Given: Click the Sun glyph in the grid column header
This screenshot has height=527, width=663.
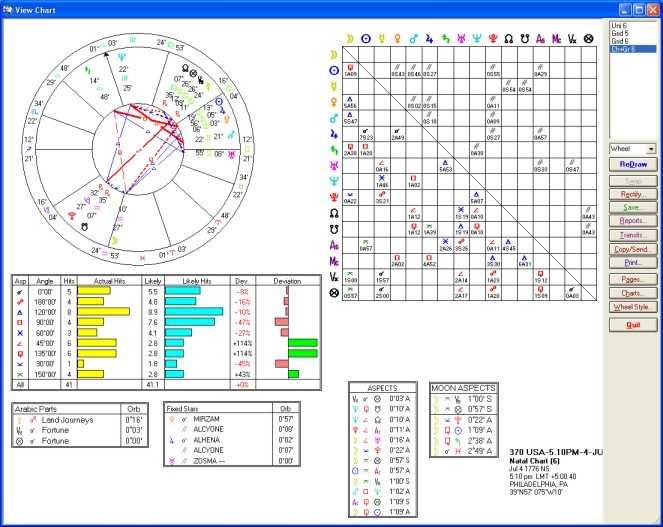Looking at the screenshot, I should pos(366,39).
